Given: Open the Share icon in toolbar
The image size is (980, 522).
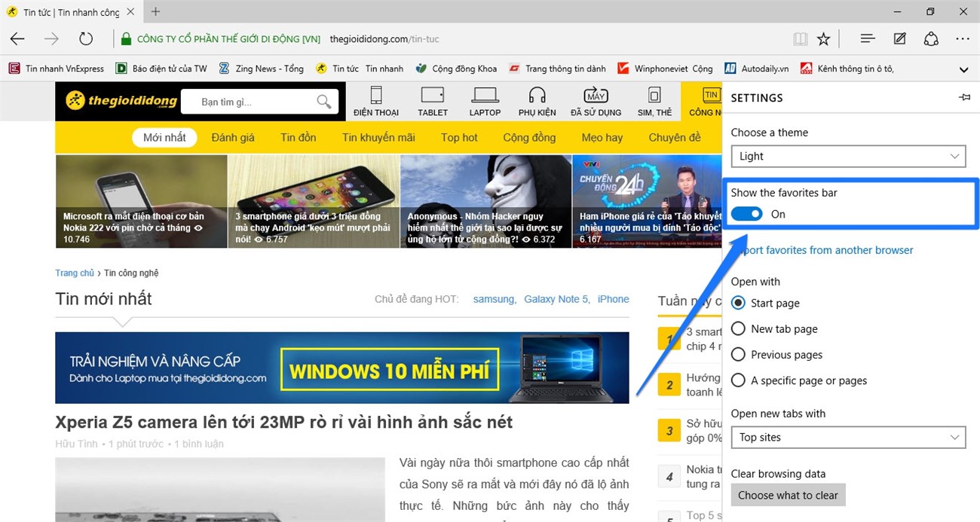Looking at the screenshot, I should pos(931,38).
